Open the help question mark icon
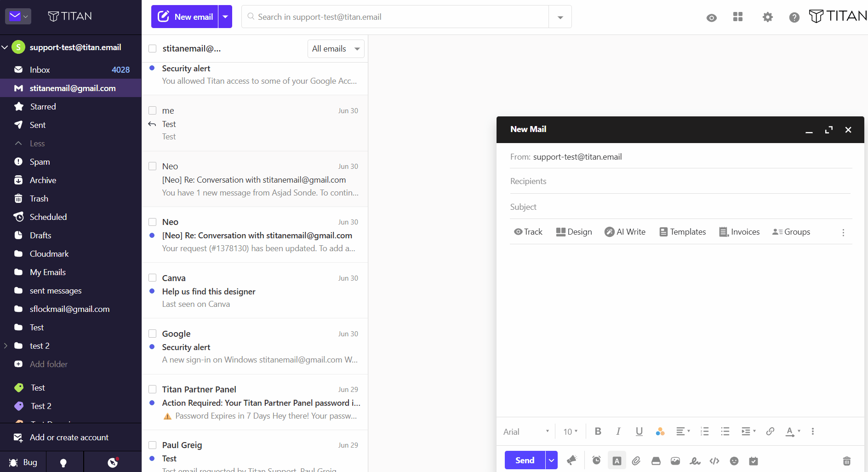Screen dimensions: 868x472 (794, 17)
